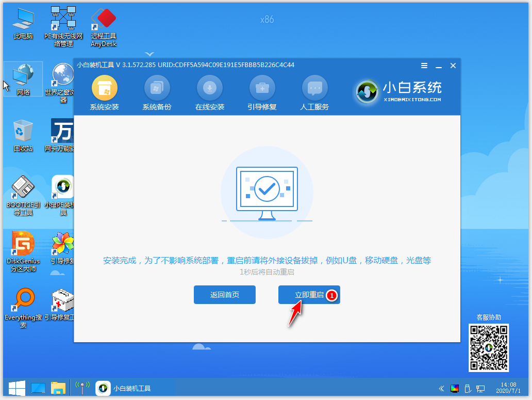Click the colorful display tray icon
Image resolution: width=532 pixels, height=400 pixels.
point(454,389)
